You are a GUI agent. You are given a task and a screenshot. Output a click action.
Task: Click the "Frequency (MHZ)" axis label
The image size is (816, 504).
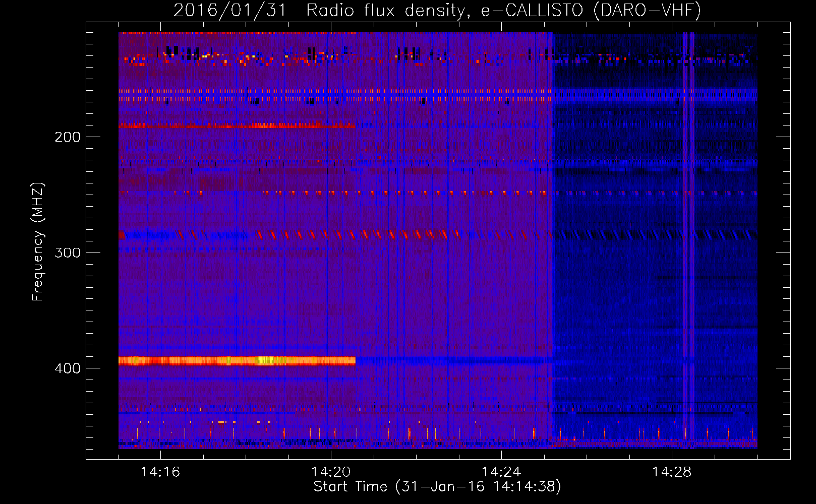coord(38,242)
